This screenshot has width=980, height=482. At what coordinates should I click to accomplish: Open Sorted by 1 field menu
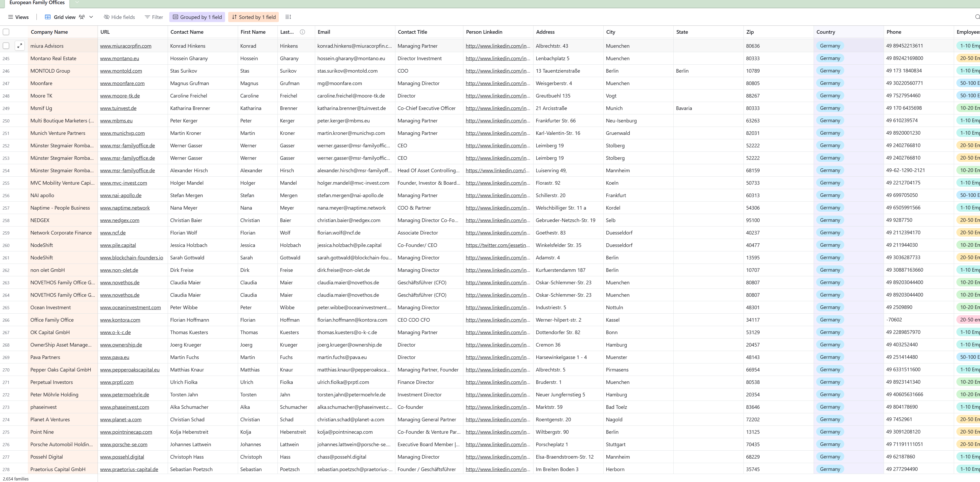pyautogui.click(x=253, y=17)
